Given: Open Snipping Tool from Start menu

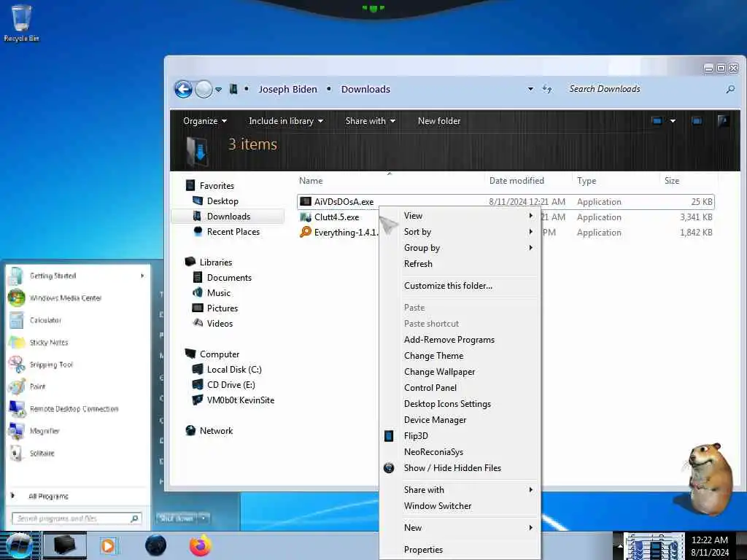Looking at the screenshot, I should (51, 365).
